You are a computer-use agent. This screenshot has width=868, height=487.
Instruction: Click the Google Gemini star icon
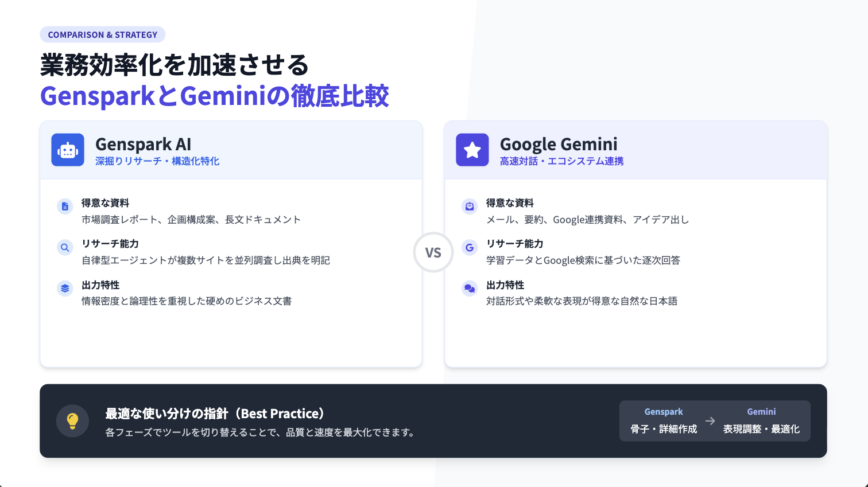(x=472, y=150)
